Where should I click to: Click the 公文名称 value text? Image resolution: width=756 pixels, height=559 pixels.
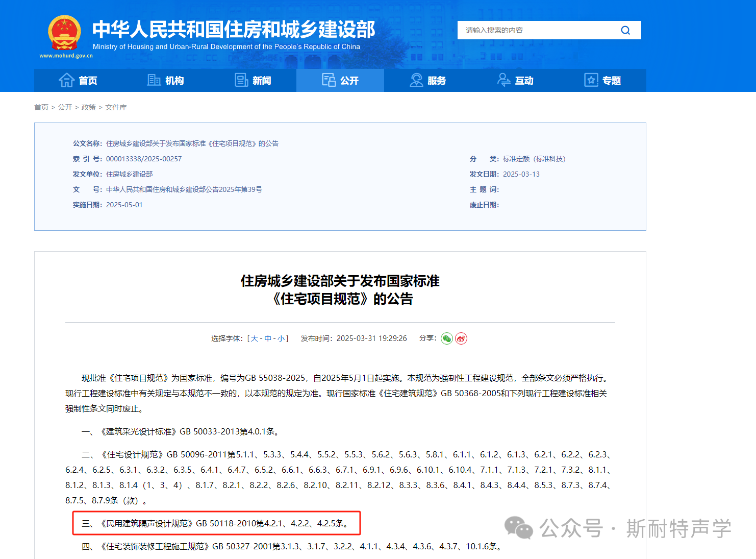pos(192,143)
